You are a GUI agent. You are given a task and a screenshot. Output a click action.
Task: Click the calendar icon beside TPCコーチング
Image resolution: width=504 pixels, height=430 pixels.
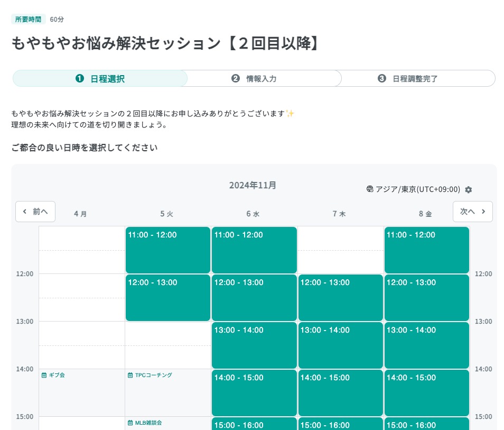(129, 375)
